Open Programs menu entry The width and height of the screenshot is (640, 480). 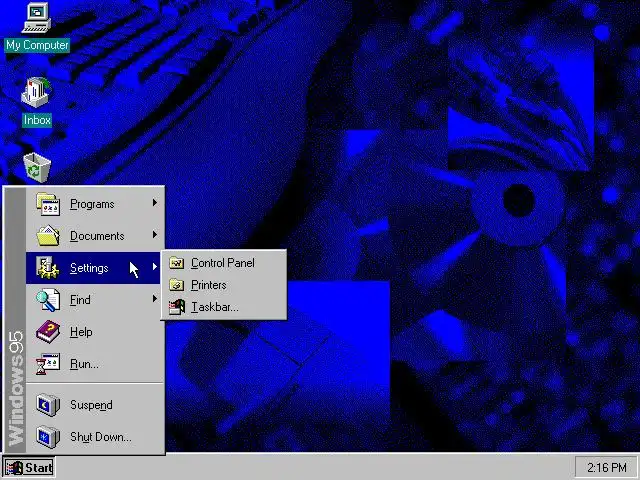[95, 204]
